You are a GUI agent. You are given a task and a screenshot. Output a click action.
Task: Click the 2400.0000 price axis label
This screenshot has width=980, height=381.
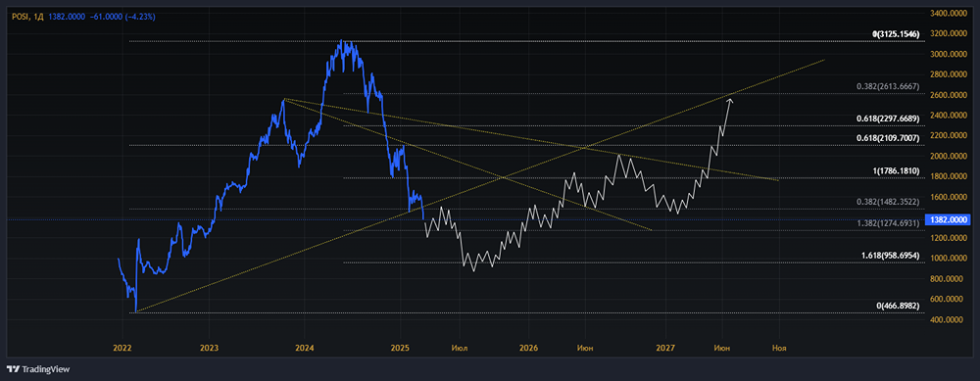(x=950, y=116)
